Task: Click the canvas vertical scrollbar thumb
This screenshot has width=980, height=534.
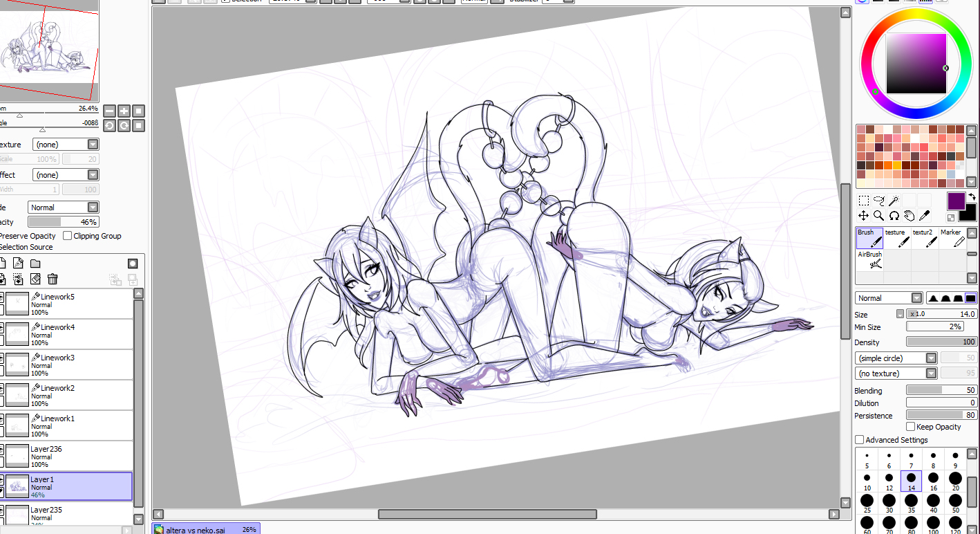Action: pyautogui.click(x=845, y=261)
